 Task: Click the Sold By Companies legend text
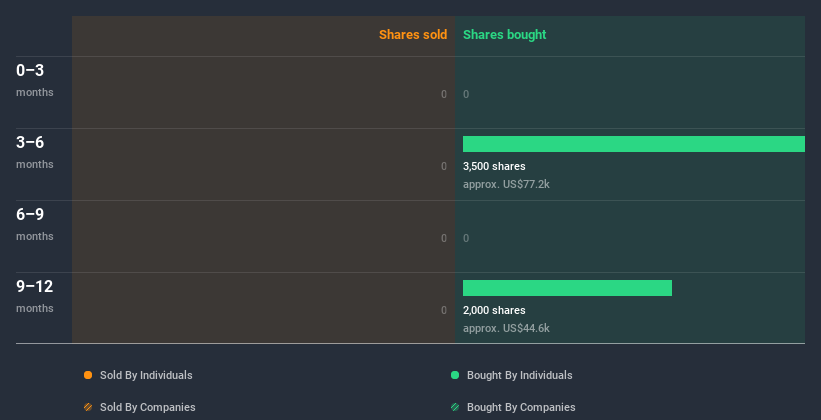[x=148, y=407]
